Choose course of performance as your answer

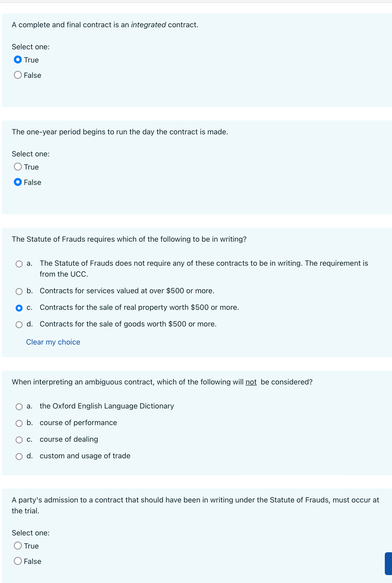coord(19,423)
